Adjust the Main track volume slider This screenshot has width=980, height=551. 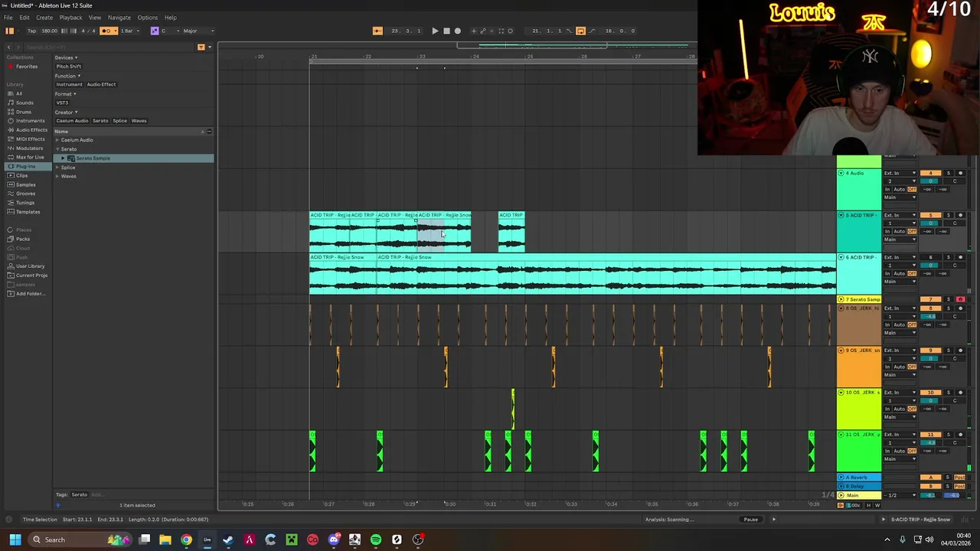[931, 495]
